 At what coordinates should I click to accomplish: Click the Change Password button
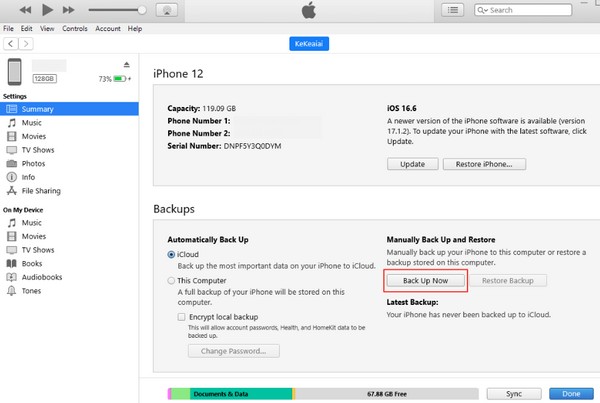(233, 351)
